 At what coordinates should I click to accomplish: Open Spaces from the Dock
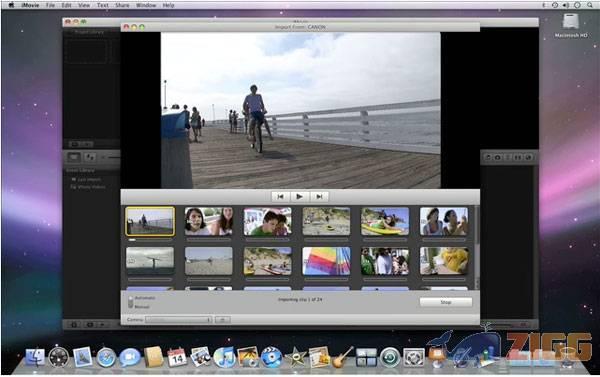coord(366,357)
